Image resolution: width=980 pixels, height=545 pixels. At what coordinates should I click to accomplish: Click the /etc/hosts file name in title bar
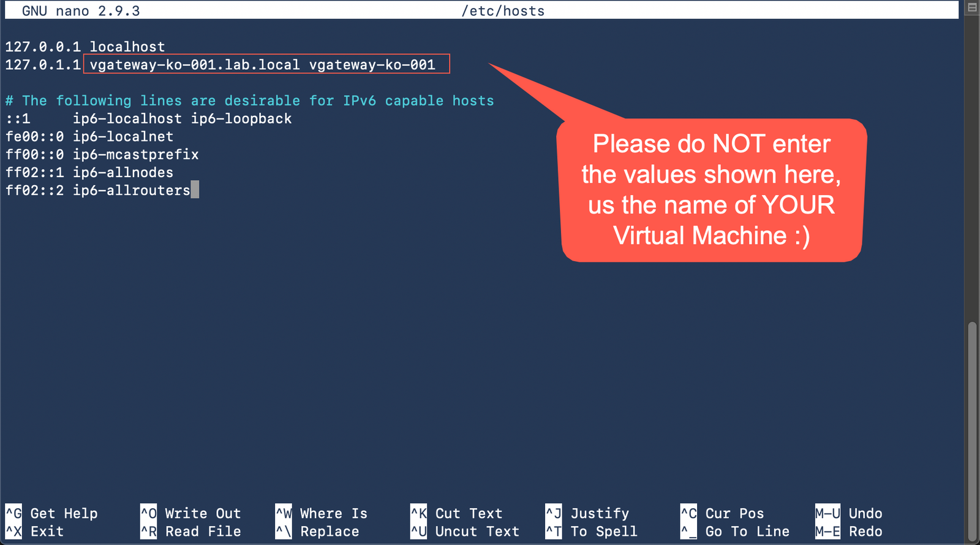(503, 11)
